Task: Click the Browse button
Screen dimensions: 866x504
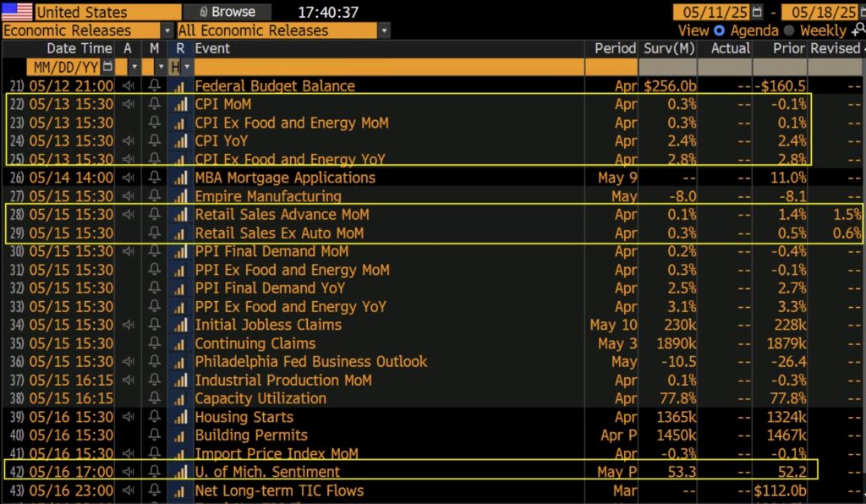Action: tap(226, 12)
